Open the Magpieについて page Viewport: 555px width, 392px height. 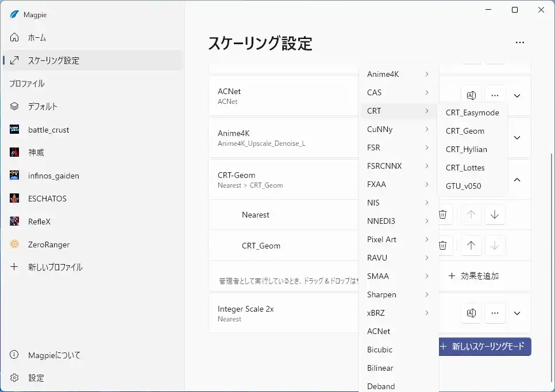[54, 355]
